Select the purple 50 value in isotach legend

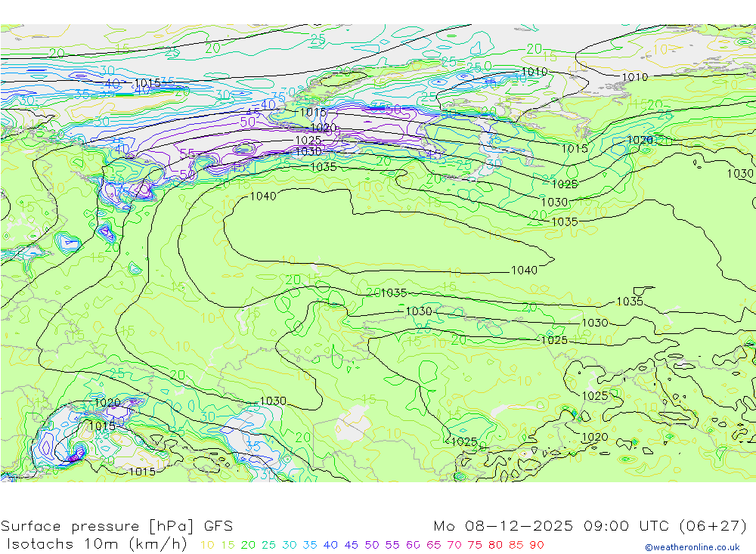[x=372, y=545]
